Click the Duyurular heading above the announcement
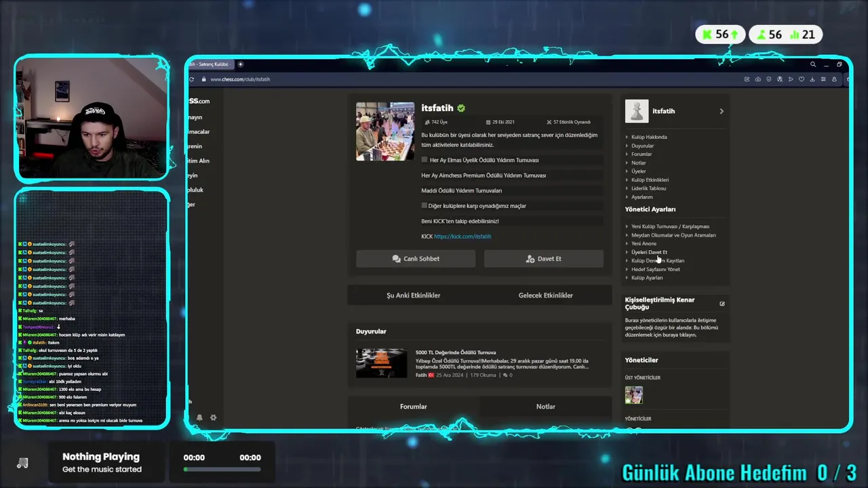Image resolution: width=868 pixels, height=488 pixels. 371,331
